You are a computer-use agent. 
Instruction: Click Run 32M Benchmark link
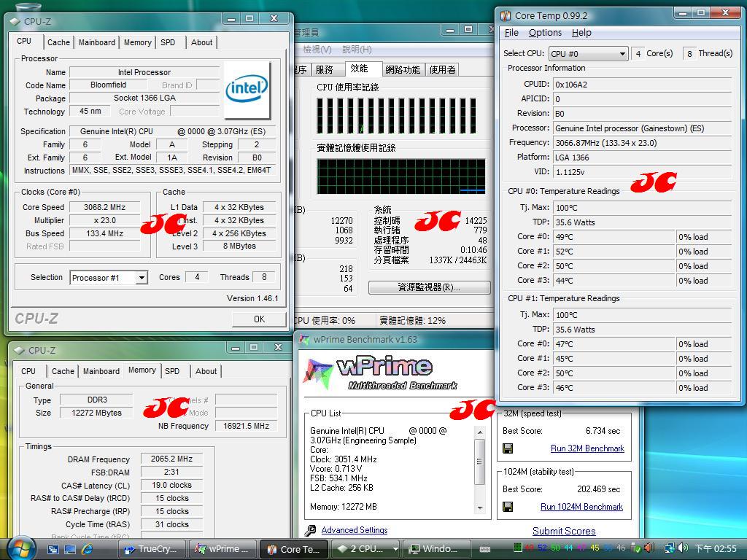[x=587, y=448]
